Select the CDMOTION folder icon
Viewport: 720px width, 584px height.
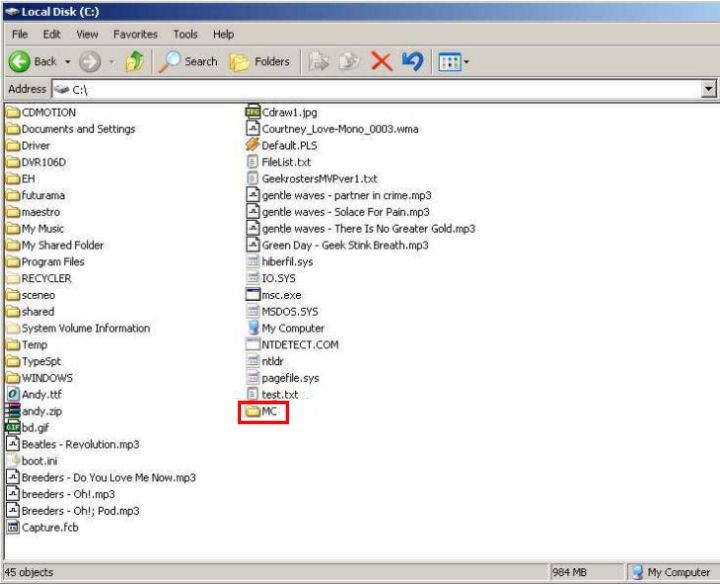point(13,112)
